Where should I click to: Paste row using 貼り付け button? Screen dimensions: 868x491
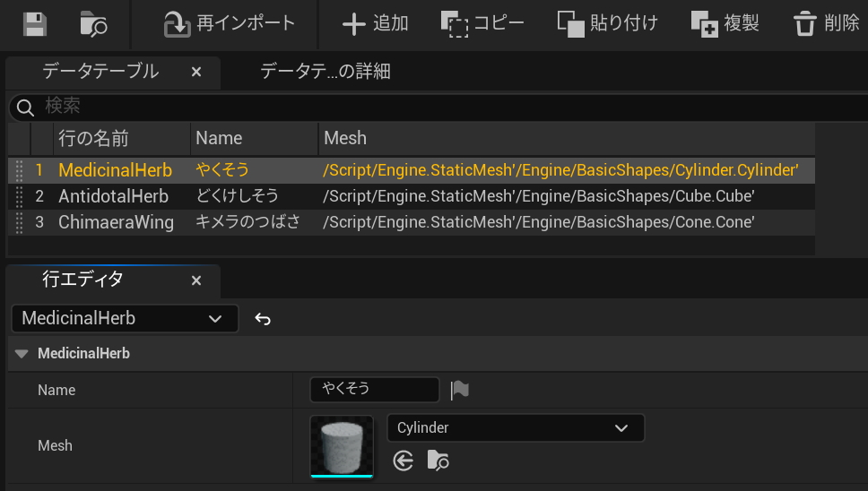[607, 23]
